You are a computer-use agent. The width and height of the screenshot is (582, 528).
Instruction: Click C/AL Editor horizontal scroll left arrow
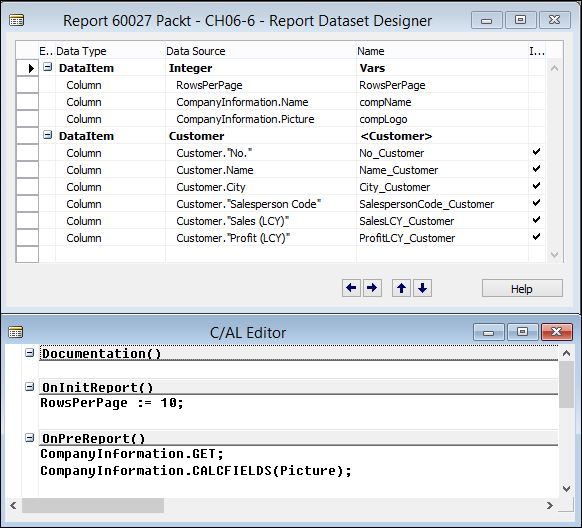[13, 505]
